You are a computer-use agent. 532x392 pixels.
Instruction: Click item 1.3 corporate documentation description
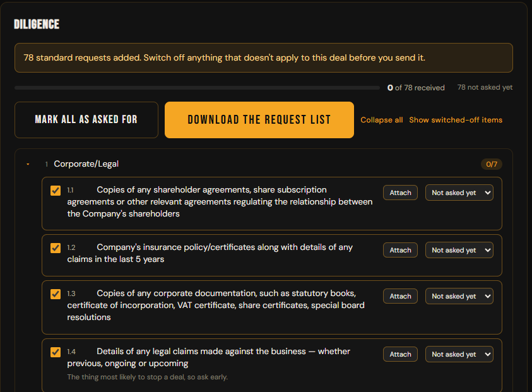216,305
